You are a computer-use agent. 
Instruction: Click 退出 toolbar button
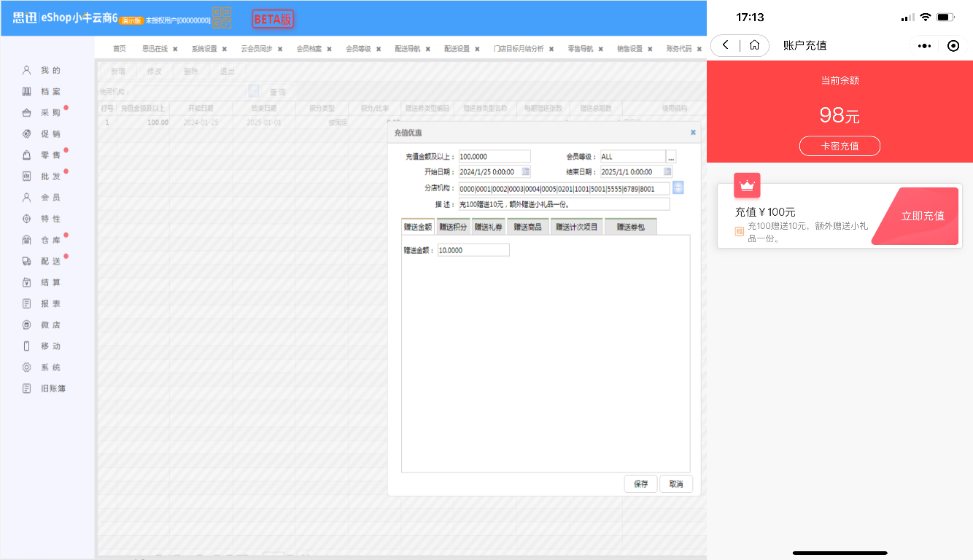point(228,71)
